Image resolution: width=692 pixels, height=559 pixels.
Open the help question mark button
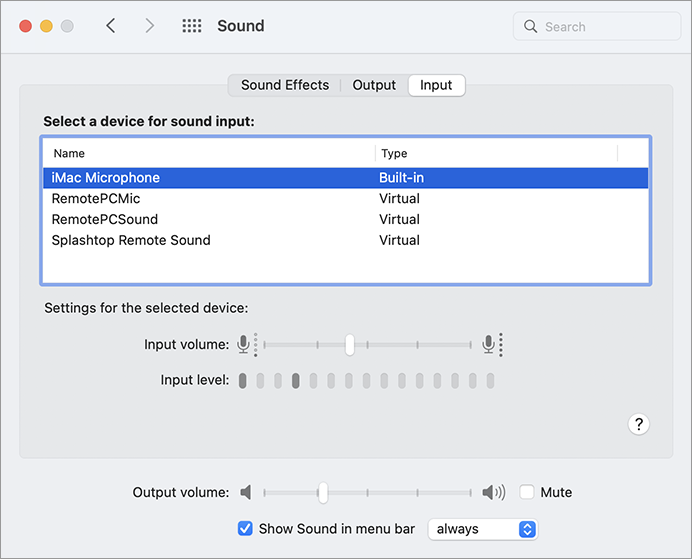639,424
